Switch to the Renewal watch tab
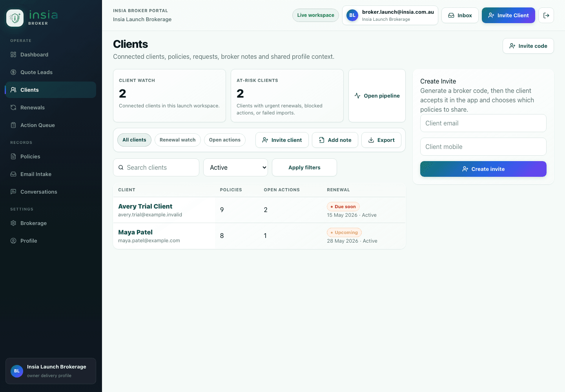Image resolution: width=565 pixels, height=392 pixels. 178,140
